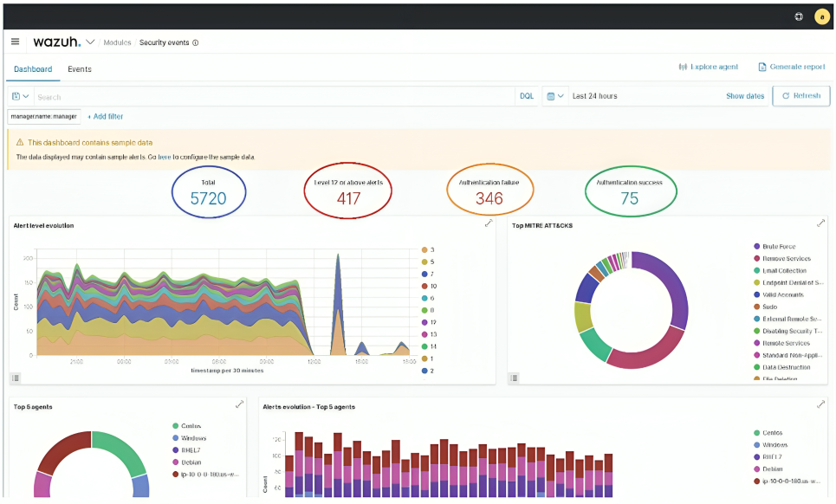
Task: Click the Security events info icon
Action: [196, 42]
